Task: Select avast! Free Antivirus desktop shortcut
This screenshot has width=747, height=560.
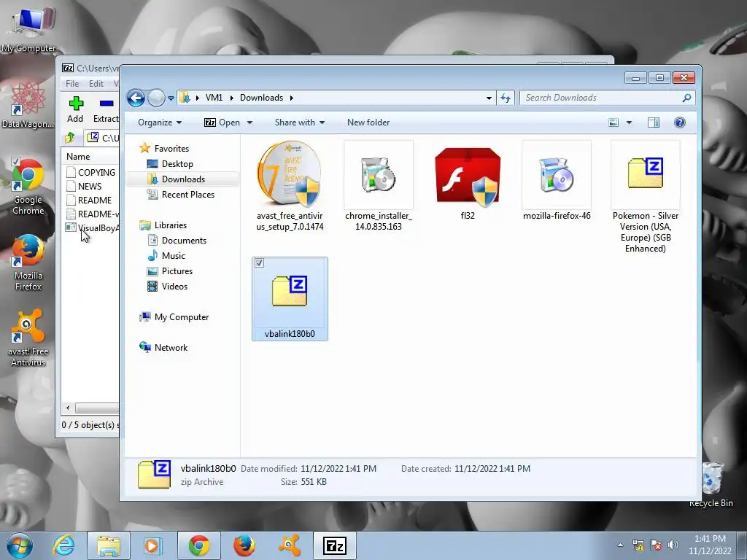Action: 28,338
